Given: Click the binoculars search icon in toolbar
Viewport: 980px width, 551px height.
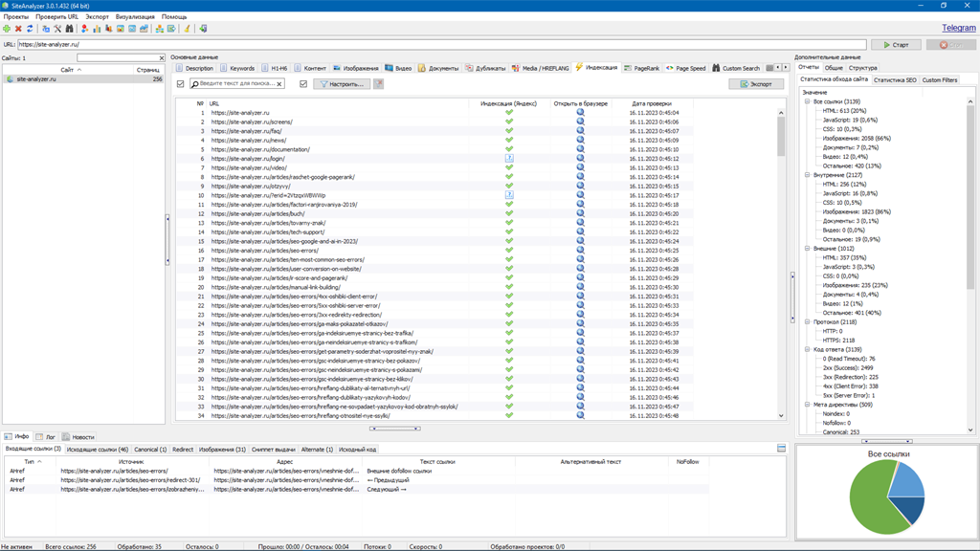Looking at the screenshot, I should [x=69, y=29].
